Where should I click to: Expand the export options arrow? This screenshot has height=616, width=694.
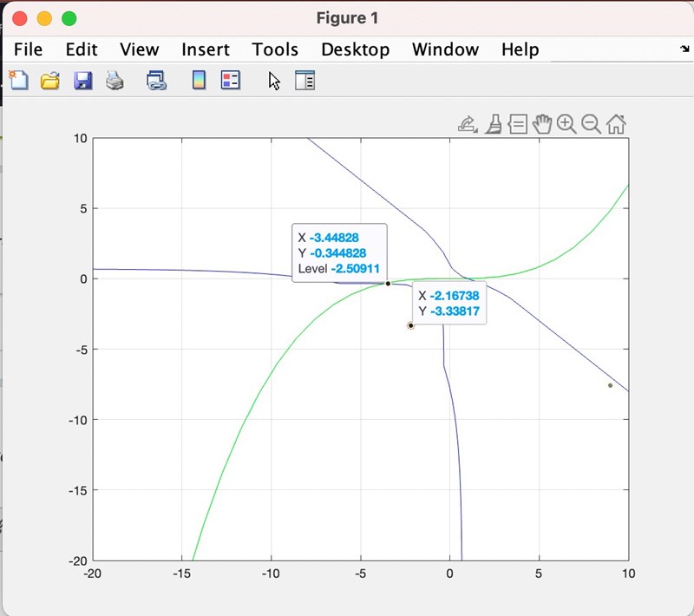(476, 130)
